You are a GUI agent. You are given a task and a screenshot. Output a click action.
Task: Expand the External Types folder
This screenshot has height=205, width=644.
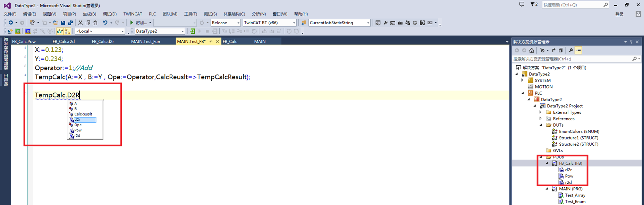[x=541, y=112]
